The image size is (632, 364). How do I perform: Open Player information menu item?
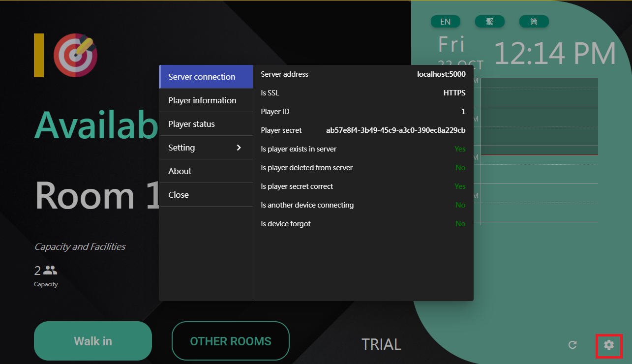point(206,100)
